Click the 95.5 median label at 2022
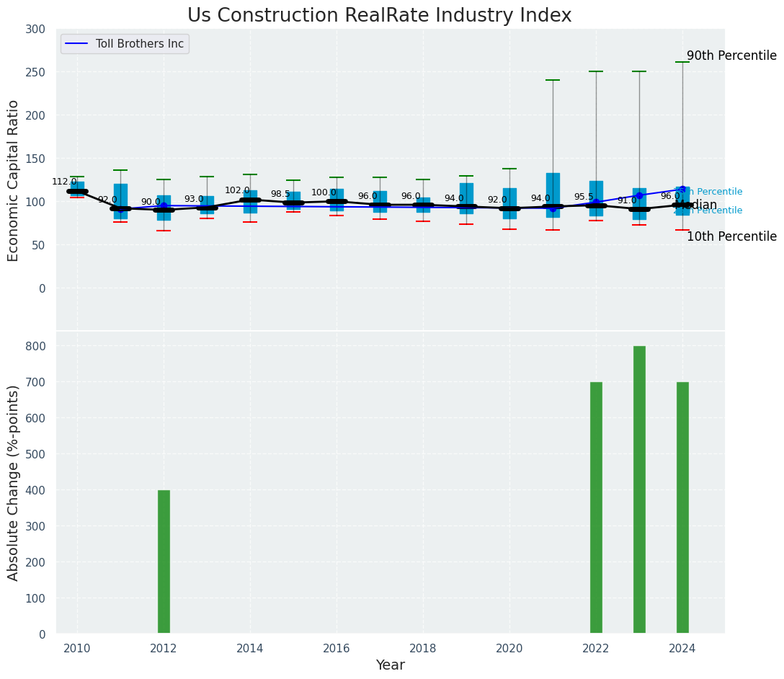 tap(584, 197)
